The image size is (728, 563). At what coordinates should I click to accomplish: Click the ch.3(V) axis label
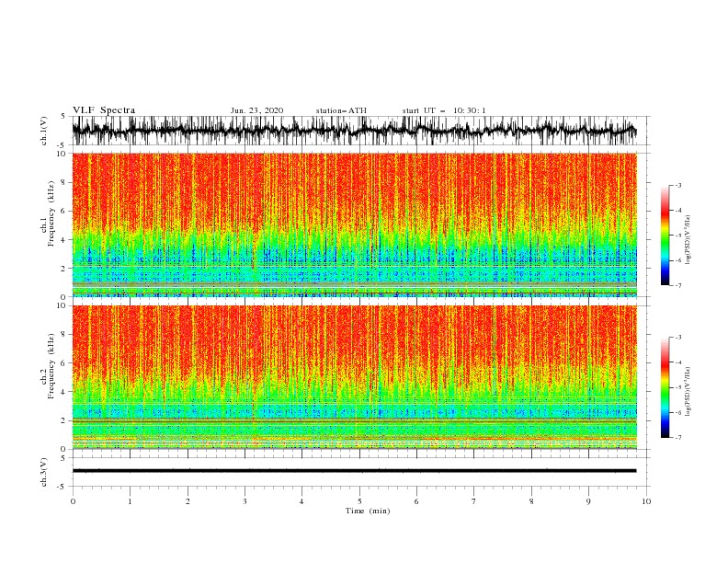[x=44, y=472]
